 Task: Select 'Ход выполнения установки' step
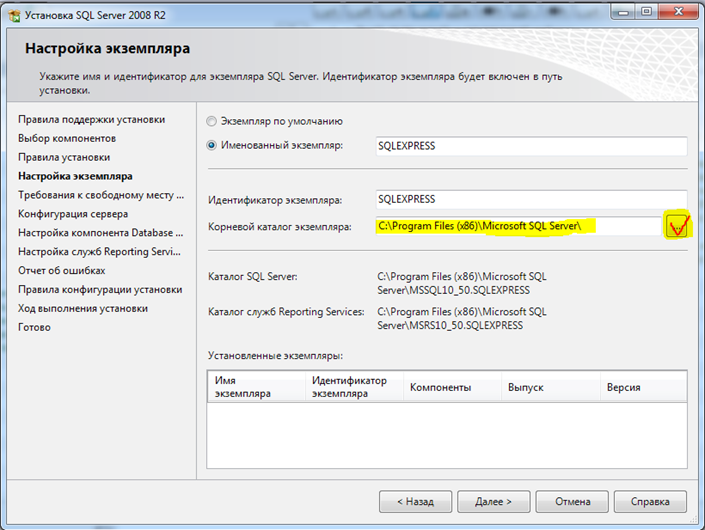[83, 308]
